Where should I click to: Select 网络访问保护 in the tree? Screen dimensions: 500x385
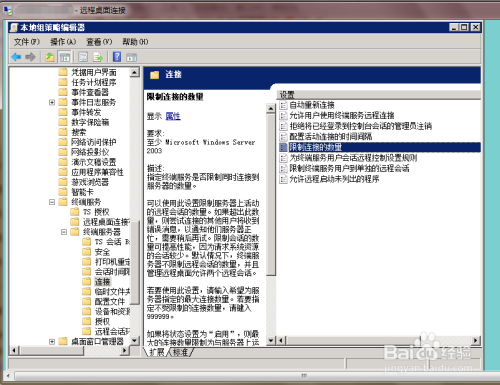click(x=93, y=142)
